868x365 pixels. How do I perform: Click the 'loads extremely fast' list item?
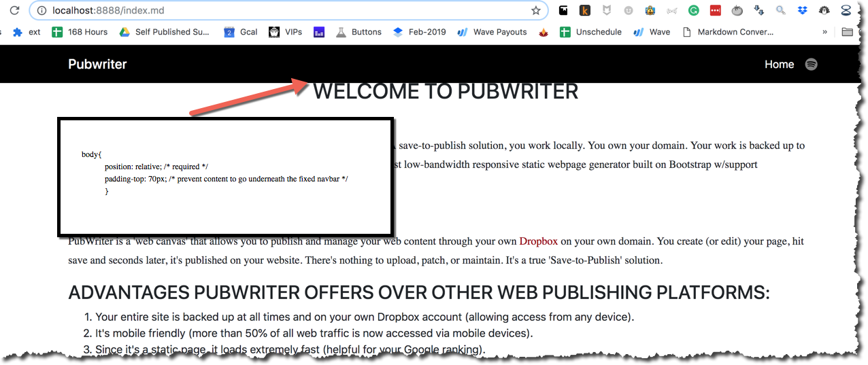click(x=290, y=349)
